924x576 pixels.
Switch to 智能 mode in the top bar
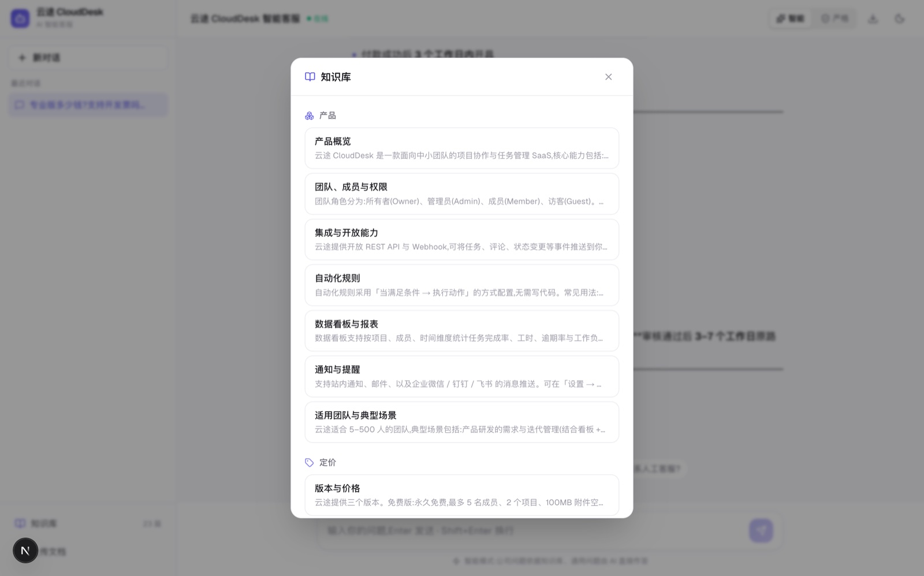click(x=791, y=18)
